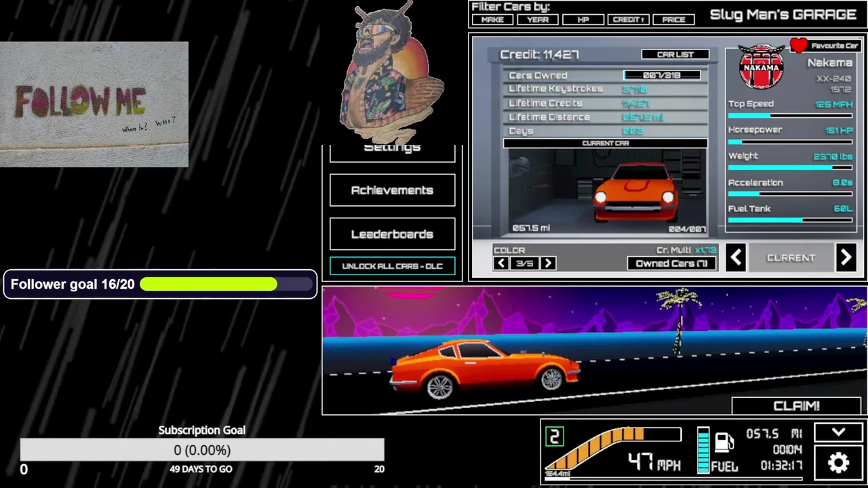Click the CURRENT CAR header label
Viewport: 868px width, 488px height.
(606, 143)
